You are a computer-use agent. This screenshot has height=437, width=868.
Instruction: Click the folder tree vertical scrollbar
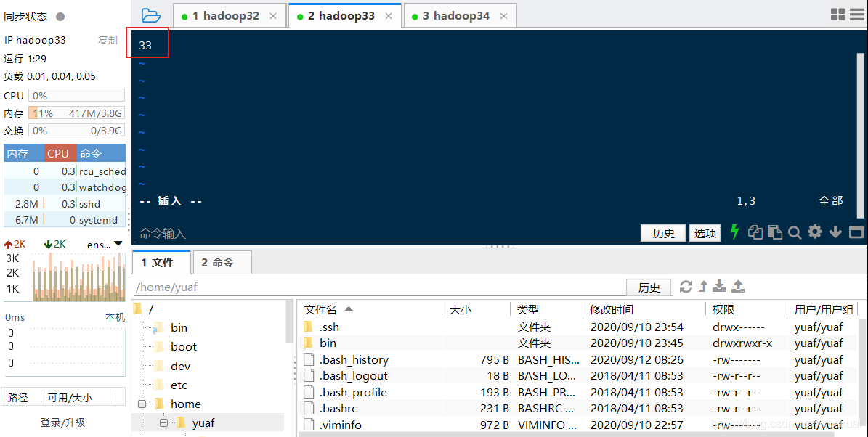click(x=289, y=321)
